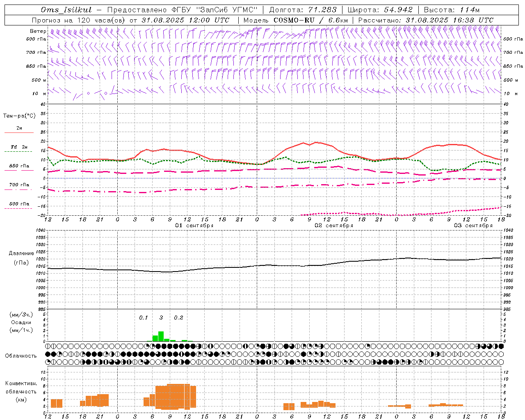525x420 pixels.
Task: Select the 03 сентября date label
Action: [473, 226]
